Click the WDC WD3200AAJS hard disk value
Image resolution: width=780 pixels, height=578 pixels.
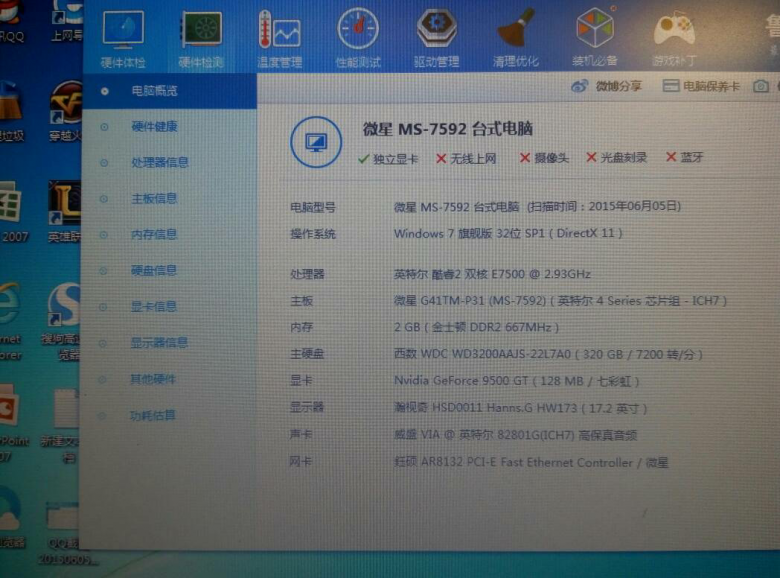[x=548, y=354]
